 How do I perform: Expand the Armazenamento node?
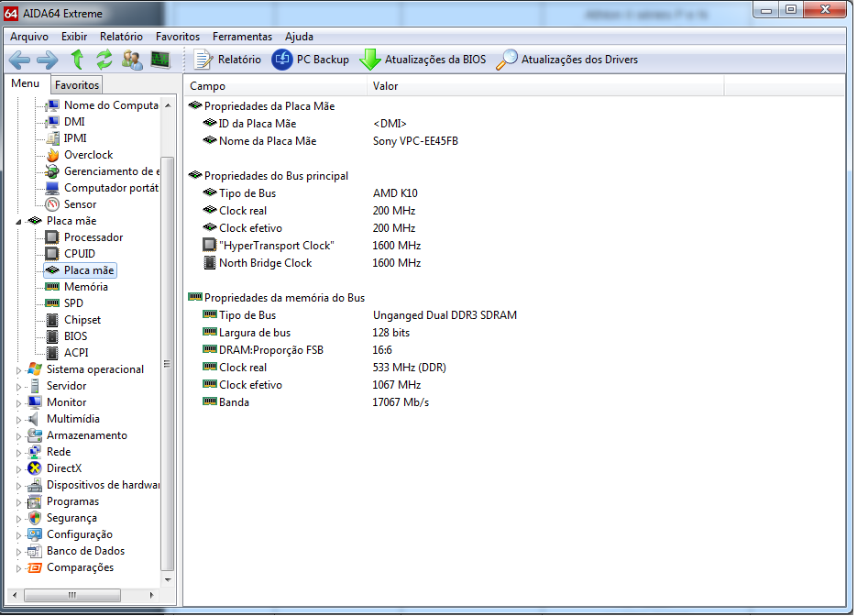click(18, 436)
